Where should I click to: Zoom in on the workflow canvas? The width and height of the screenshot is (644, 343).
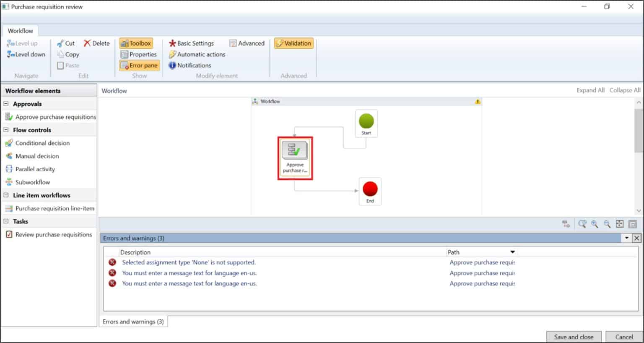(x=594, y=224)
